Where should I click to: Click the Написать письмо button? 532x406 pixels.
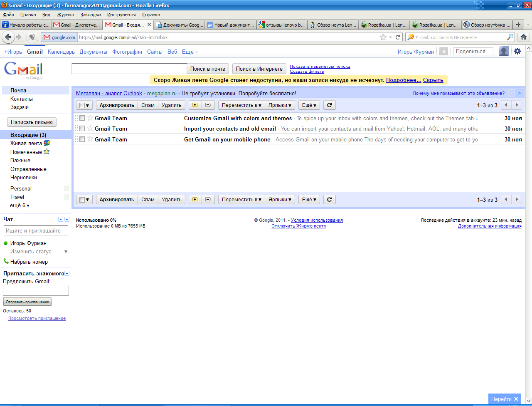click(32, 122)
